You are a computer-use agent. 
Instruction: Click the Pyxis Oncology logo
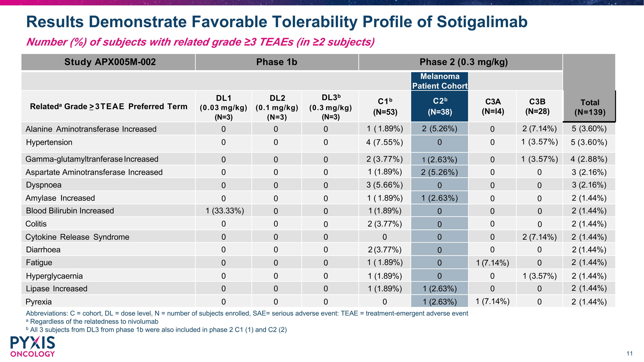[32, 346]
